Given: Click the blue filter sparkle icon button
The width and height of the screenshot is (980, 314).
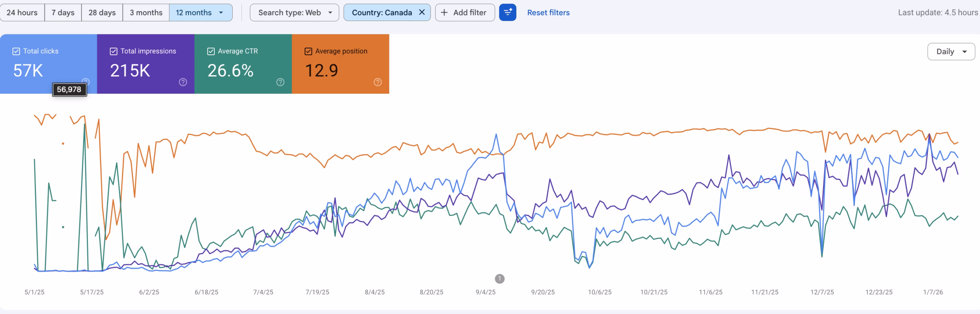Looking at the screenshot, I should click(508, 13).
